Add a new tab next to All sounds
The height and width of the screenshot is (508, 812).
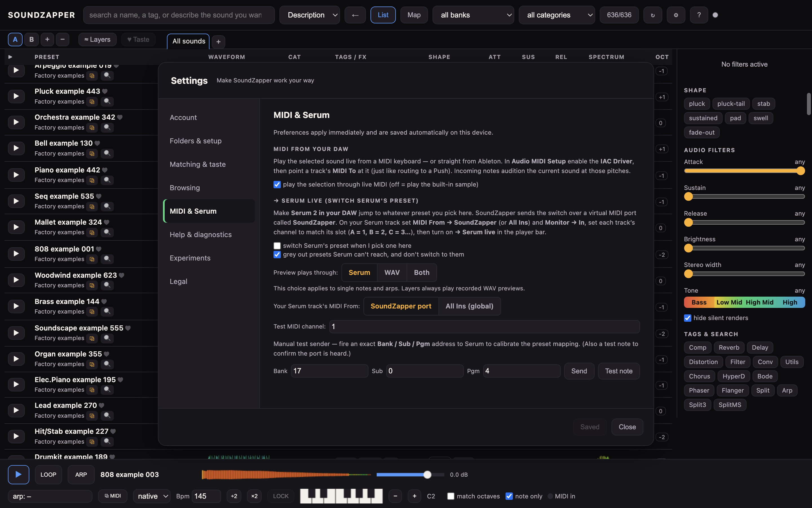(219, 42)
